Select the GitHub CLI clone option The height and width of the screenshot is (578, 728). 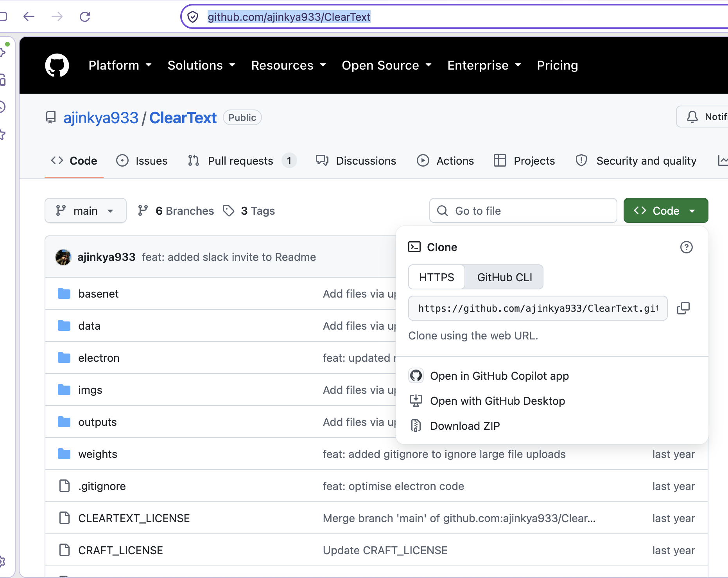coord(504,277)
